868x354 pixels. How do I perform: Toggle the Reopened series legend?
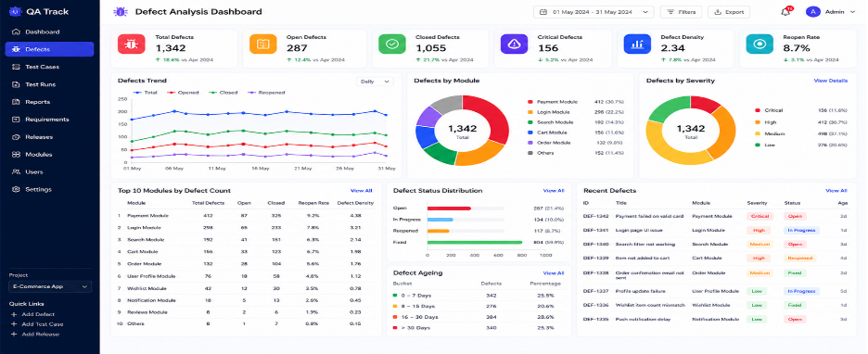(x=266, y=93)
